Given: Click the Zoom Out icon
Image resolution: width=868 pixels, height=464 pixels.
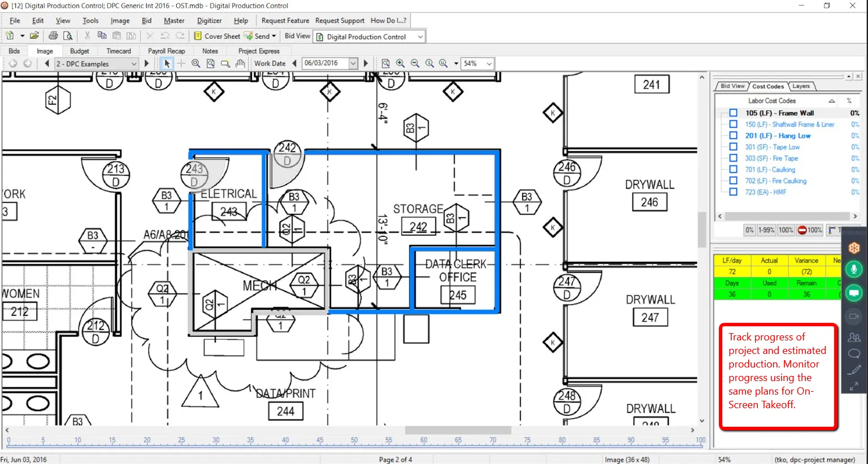Looking at the screenshot, I should click(x=415, y=63).
